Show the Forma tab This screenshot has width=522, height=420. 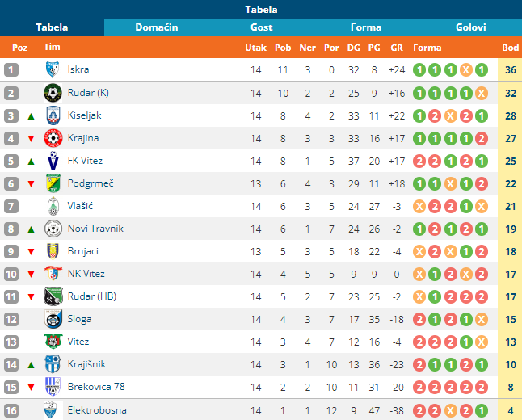point(366,27)
